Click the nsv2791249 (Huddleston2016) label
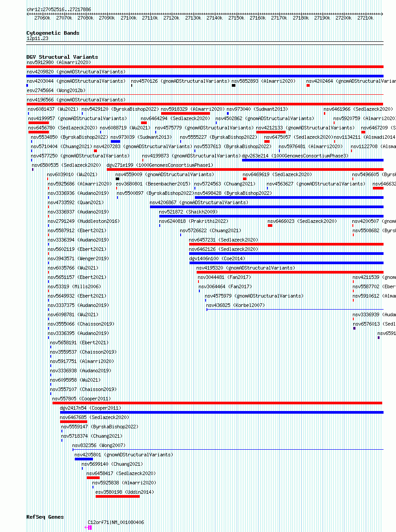Image resolution: width=396 pixels, height=532 pixels. point(84,221)
